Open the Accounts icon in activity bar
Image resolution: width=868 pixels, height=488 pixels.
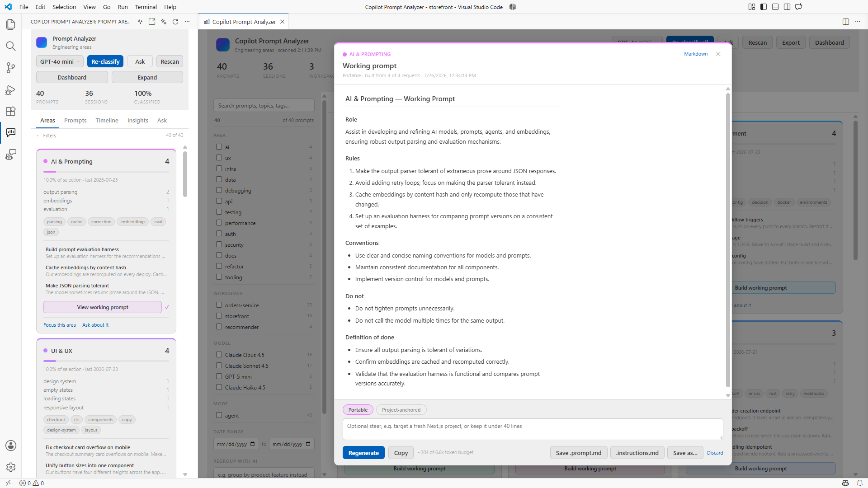coord(10,446)
